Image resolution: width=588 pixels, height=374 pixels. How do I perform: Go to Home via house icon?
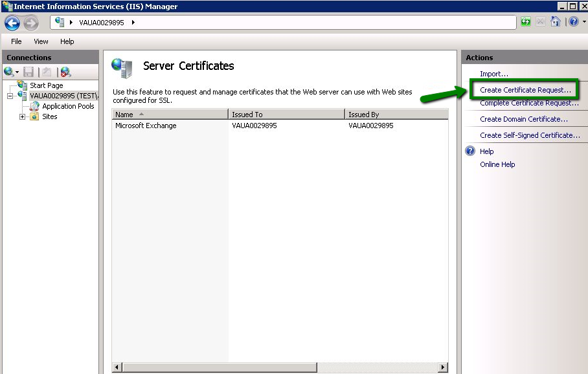tap(555, 22)
